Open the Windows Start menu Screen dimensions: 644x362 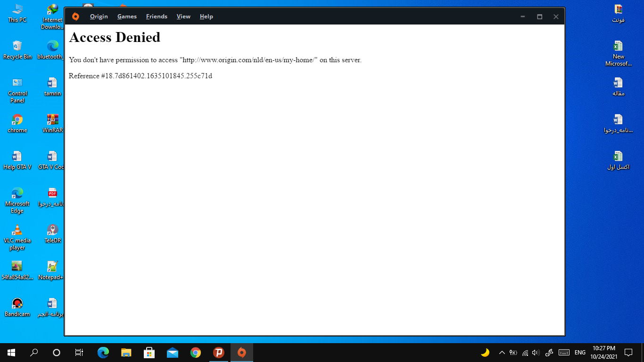pos(11,353)
